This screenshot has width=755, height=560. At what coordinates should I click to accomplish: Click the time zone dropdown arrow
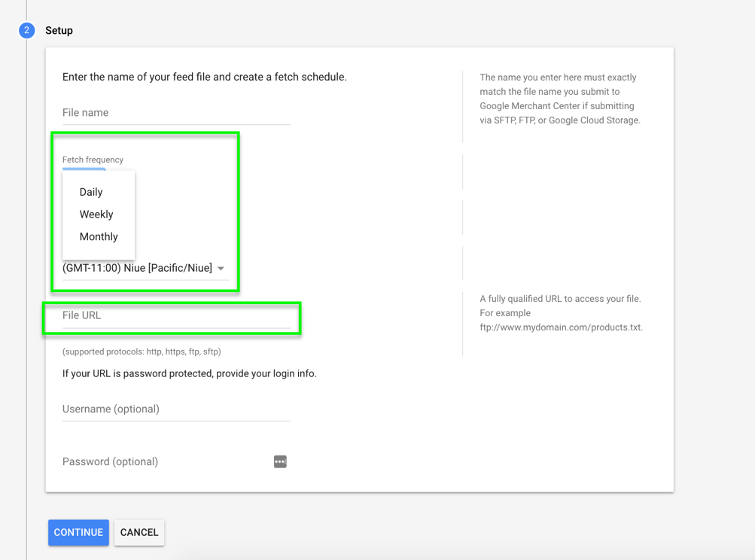point(221,269)
